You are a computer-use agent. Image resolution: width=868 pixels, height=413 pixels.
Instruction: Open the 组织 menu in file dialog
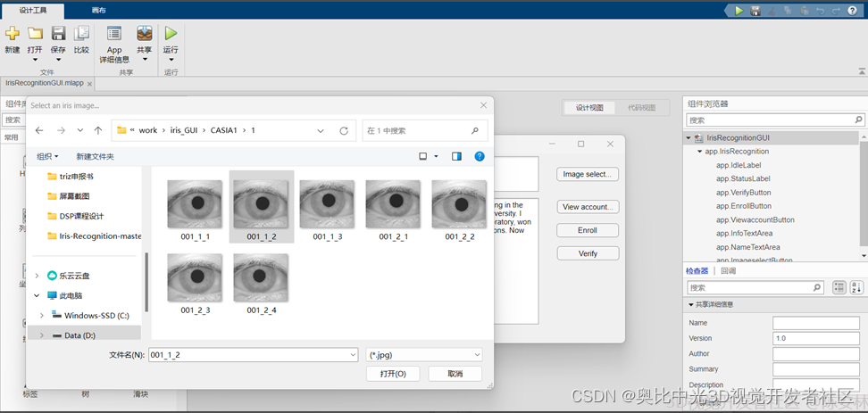[47, 156]
